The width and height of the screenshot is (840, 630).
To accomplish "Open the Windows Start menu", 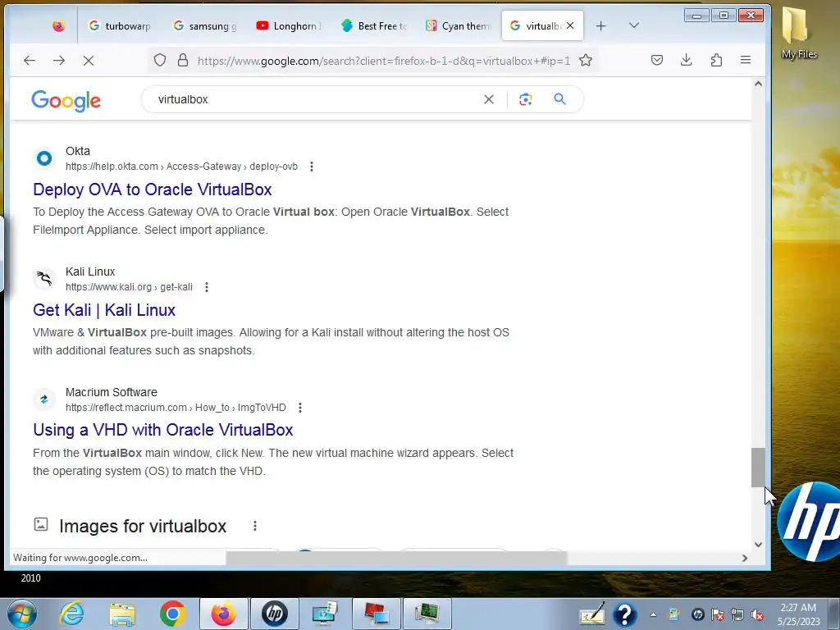I will pos(22,614).
